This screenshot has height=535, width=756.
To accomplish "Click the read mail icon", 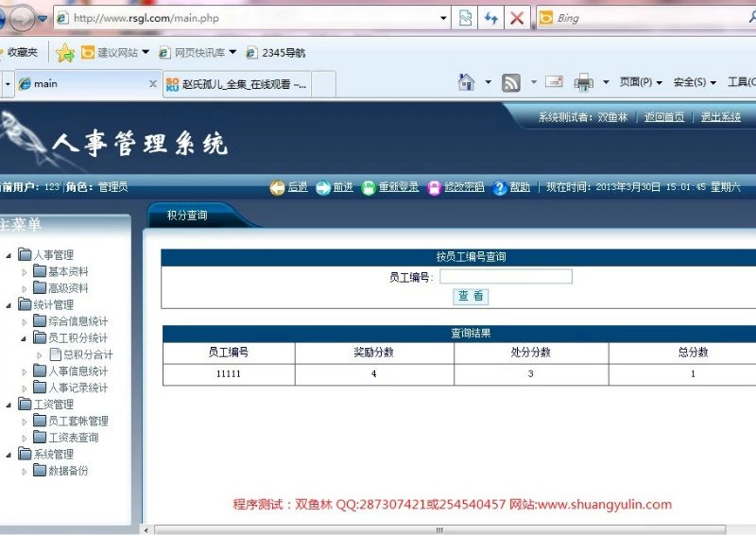I will tap(554, 82).
